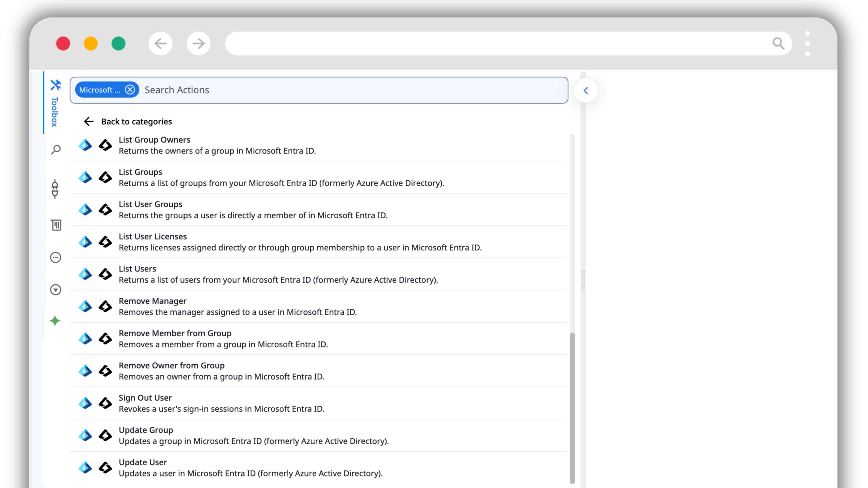Screen dimensions: 868x488
Task: Select the List User Groups action
Action: click(x=318, y=209)
